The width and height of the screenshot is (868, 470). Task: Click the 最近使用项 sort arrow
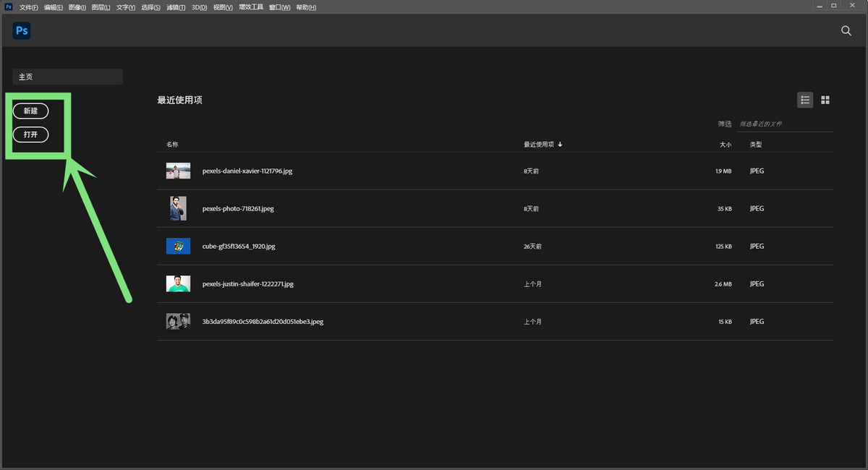(x=561, y=145)
